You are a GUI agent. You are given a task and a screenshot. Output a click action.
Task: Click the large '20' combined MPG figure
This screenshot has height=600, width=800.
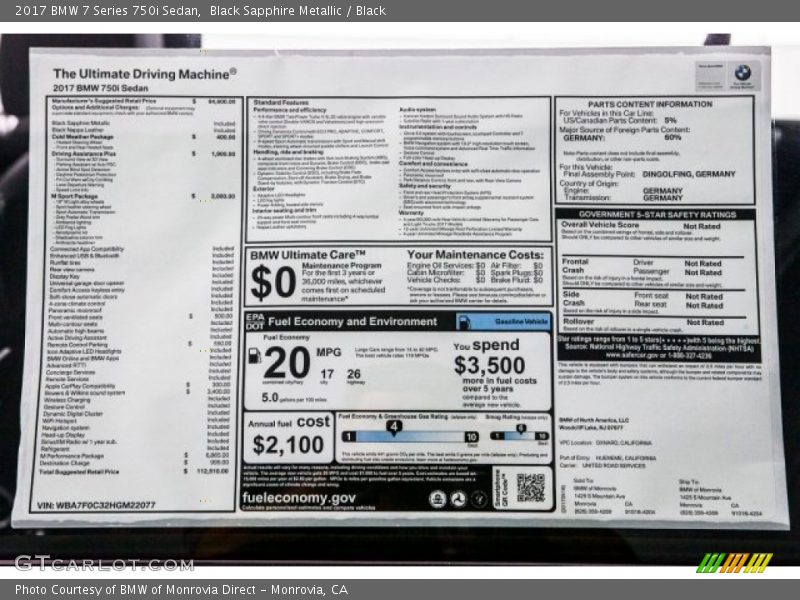287,362
